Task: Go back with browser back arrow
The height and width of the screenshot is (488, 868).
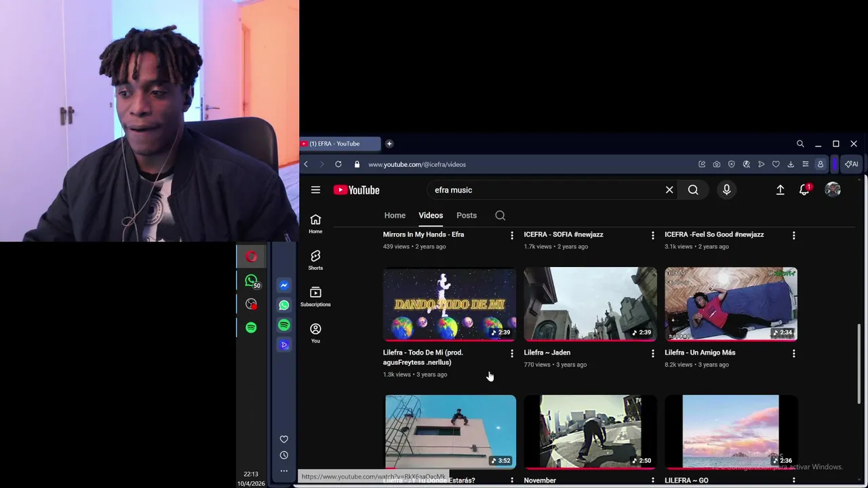Action: coord(306,164)
